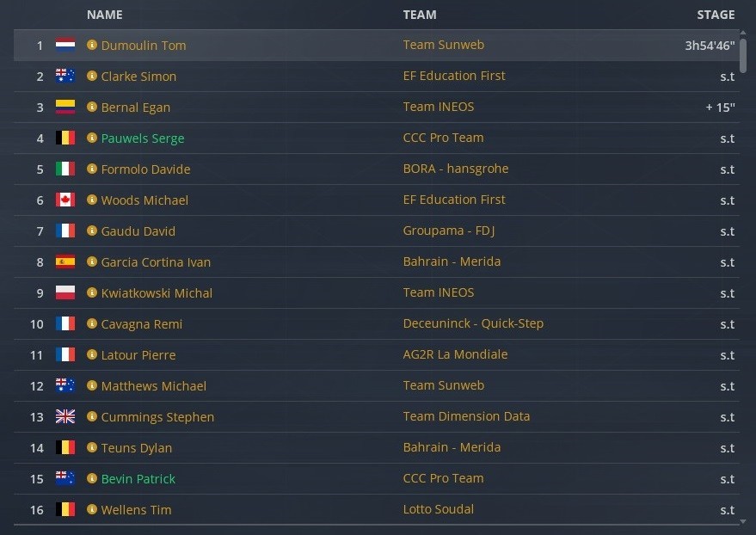Click the STAGE column header
The width and height of the screenshot is (756, 535).
click(x=716, y=15)
